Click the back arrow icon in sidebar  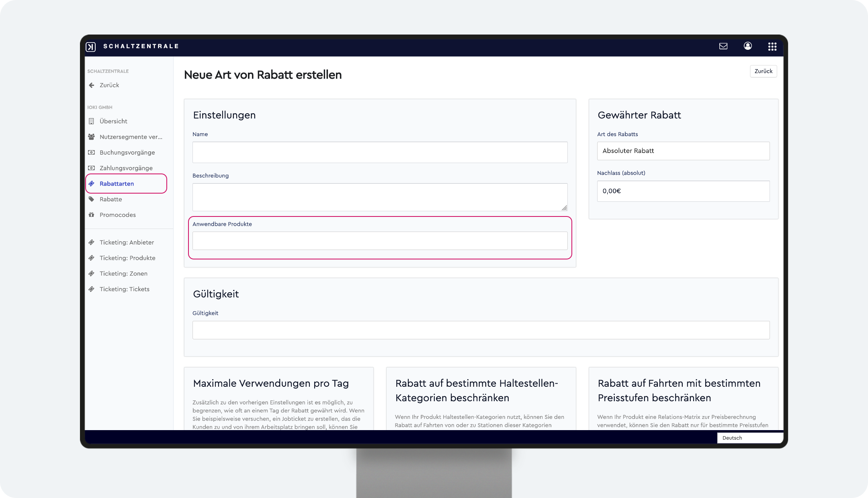(92, 85)
